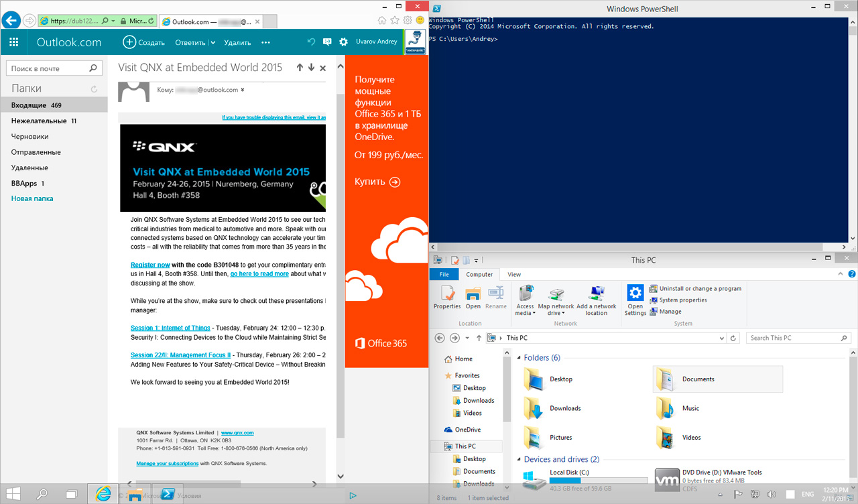Open the Uvarov Andrey account menu

click(377, 42)
